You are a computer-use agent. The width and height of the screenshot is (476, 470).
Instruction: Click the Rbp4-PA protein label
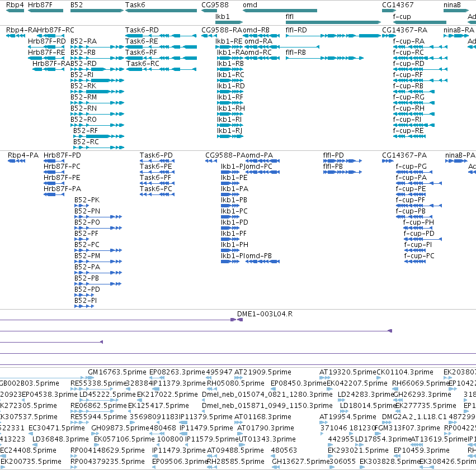click(23, 155)
